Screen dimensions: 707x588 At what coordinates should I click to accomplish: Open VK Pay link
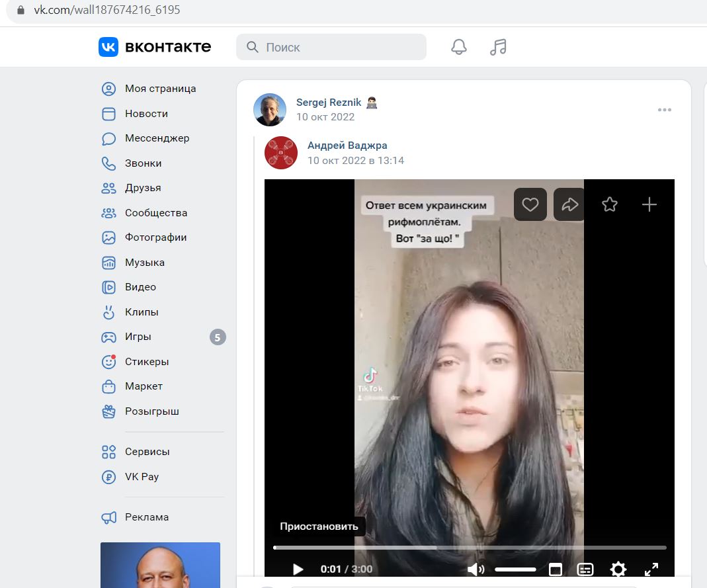click(x=142, y=477)
